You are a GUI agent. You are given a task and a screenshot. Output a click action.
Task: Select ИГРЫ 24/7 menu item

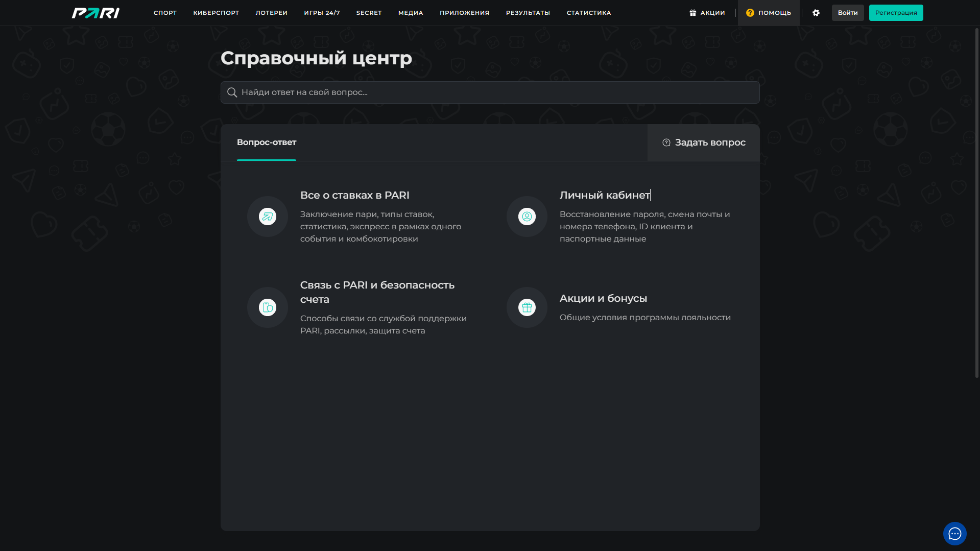(322, 13)
